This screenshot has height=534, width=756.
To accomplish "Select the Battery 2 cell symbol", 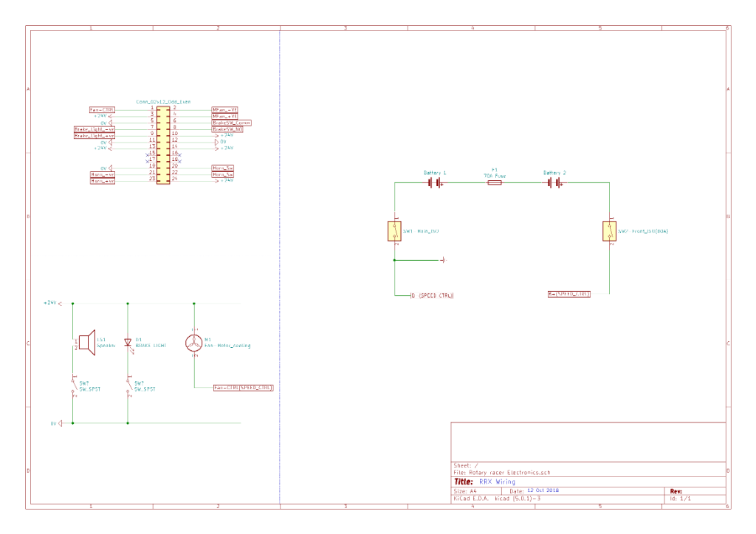I will click(x=555, y=183).
